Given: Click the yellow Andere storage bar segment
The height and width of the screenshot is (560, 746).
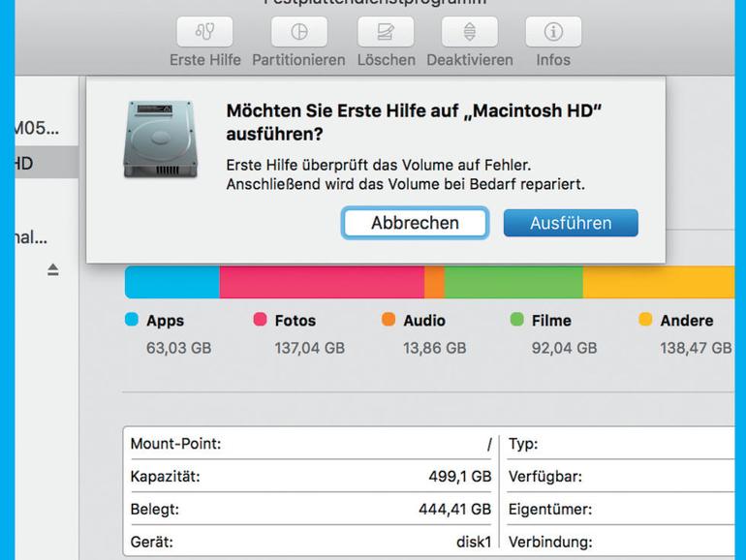Looking at the screenshot, I should pyautogui.click(x=659, y=282).
